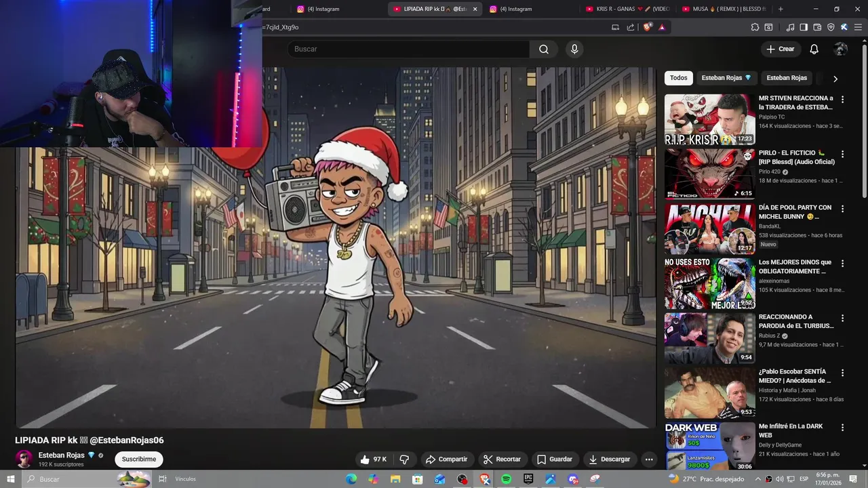The image size is (868, 488).
Task: Switch to MUSA (REMIX) BLESSD tab
Action: (724, 9)
